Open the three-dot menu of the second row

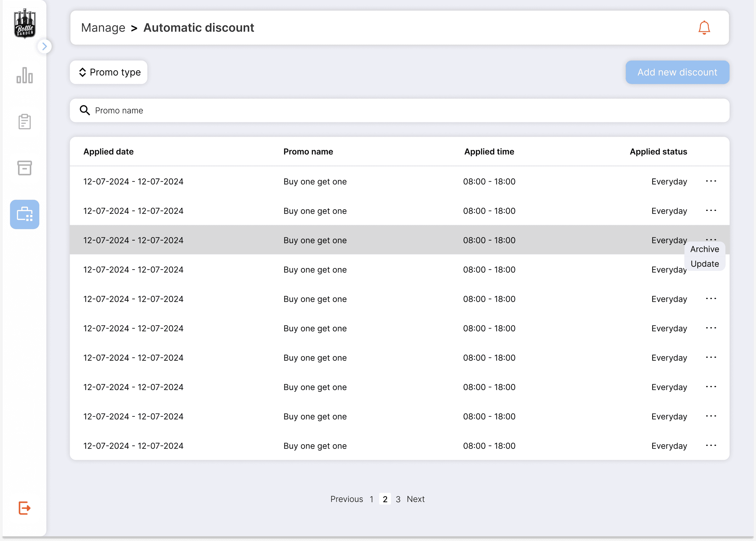(711, 211)
